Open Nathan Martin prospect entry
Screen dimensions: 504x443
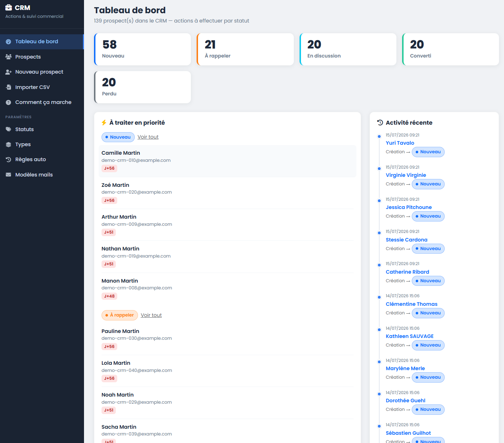(227, 256)
